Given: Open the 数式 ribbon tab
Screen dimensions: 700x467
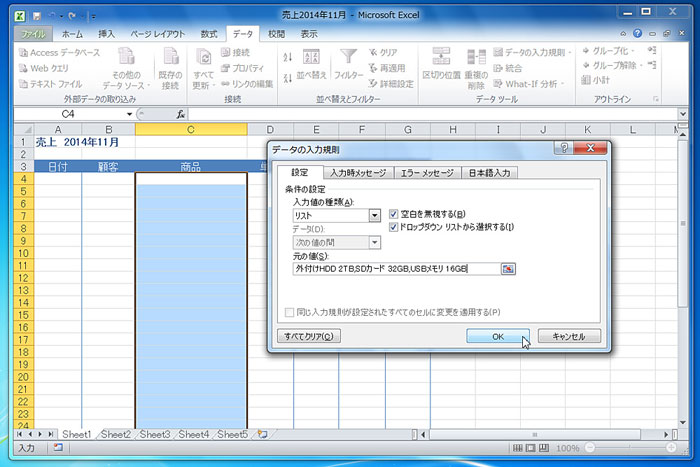Looking at the screenshot, I should [208, 33].
